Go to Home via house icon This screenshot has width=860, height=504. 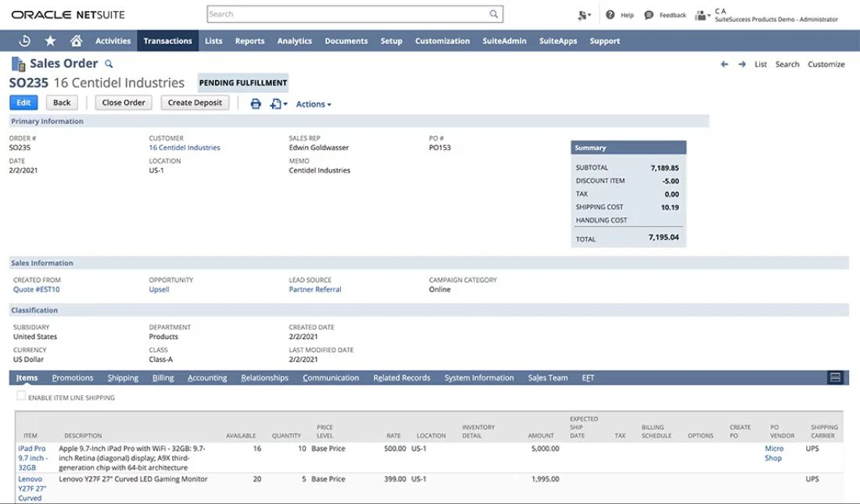click(77, 41)
